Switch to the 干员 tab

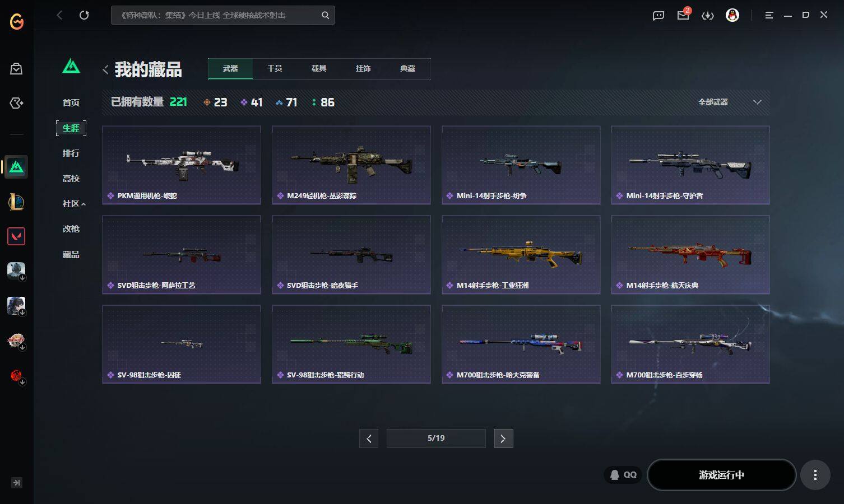pyautogui.click(x=275, y=69)
